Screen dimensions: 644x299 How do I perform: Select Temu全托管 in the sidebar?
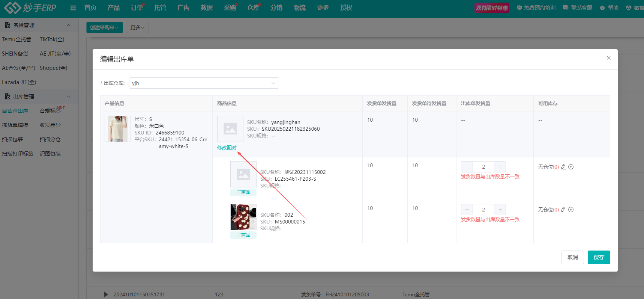click(x=17, y=39)
